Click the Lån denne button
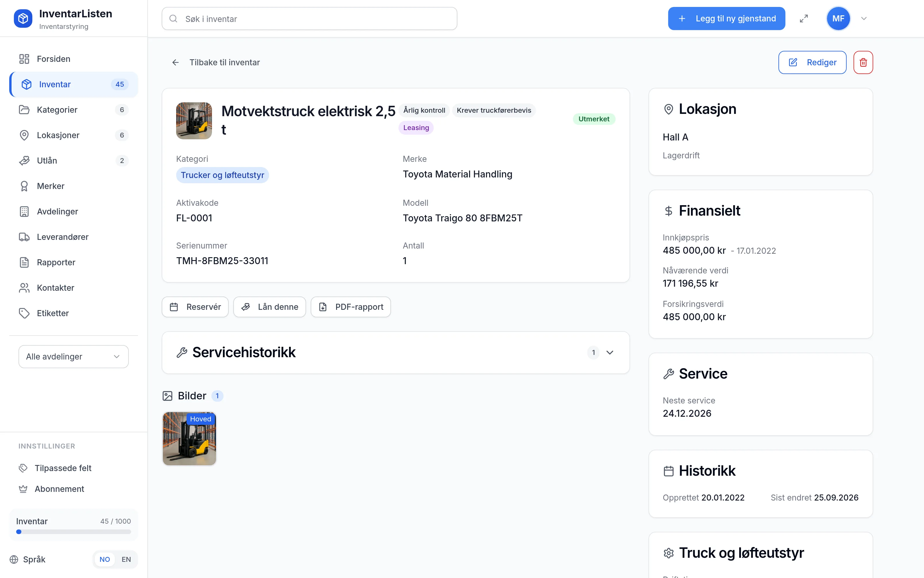Screen dimensions: 924x578 [x=270, y=307]
